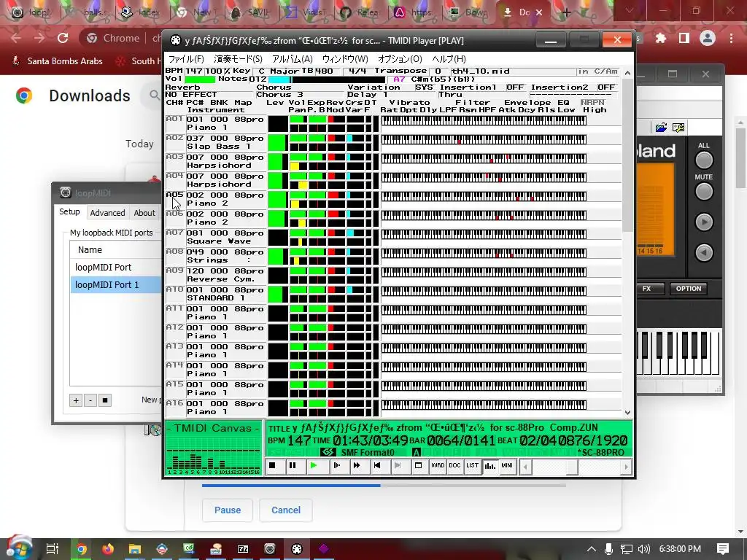The width and height of the screenshot is (747, 560).
Task: Click channel A10 STANDARD 1 label
Action: [x=175, y=289]
